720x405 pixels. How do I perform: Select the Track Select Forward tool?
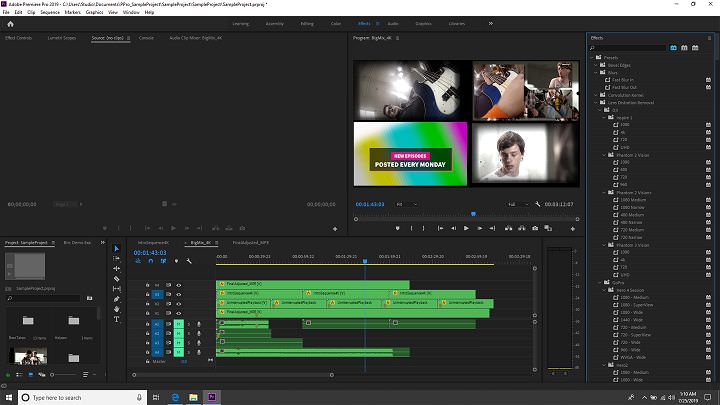tap(117, 259)
